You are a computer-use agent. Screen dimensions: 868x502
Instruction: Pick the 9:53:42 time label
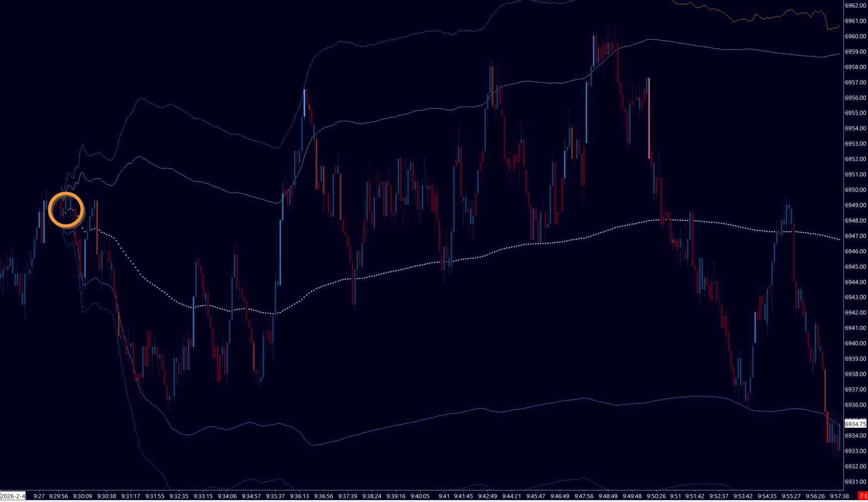(742, 496)
